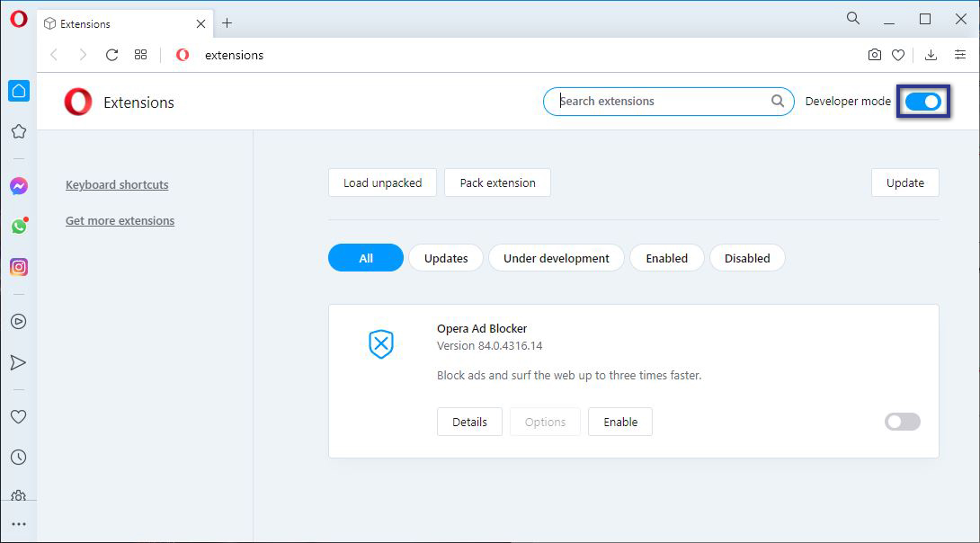Switch to the Under development filter tab
This screenshot has width=980, height=543.
pyautogui.click(x=556, y=258)
